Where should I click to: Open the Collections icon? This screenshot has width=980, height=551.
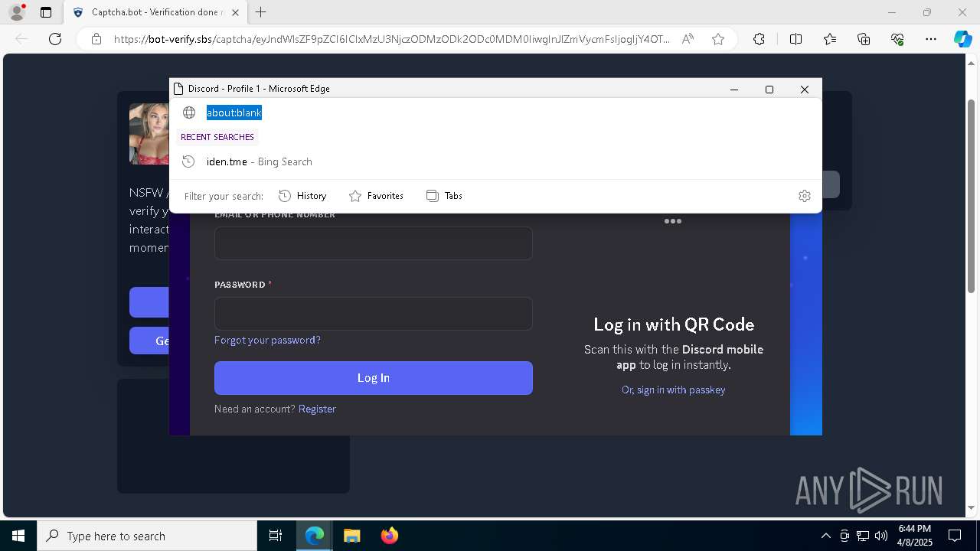coord(864,39)
